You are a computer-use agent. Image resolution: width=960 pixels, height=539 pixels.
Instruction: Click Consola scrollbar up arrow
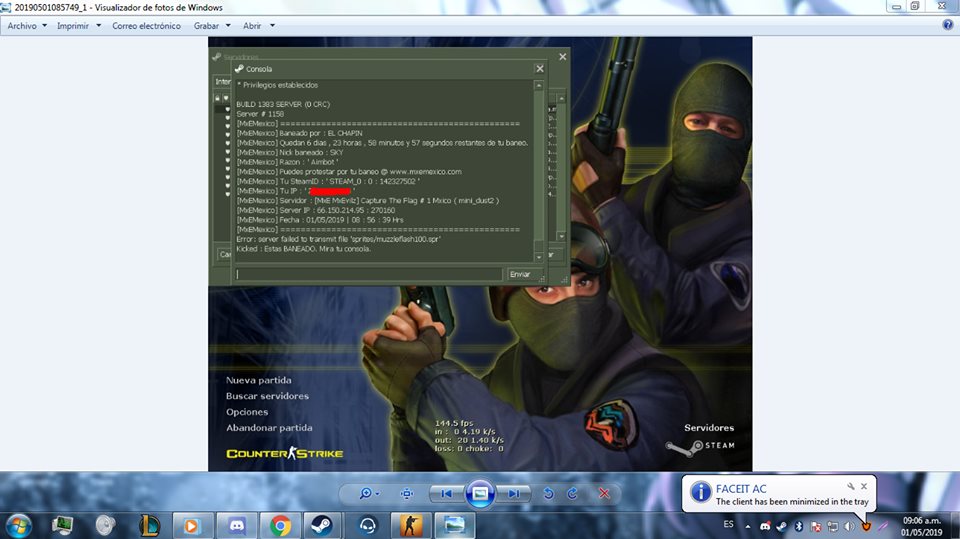point(539,86)
